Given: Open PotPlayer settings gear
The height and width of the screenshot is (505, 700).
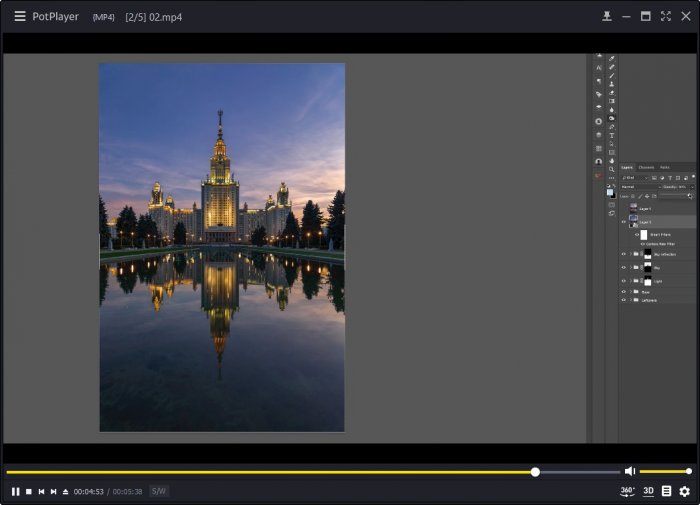Looking at the screenshot, I should [x=684, y=491].
